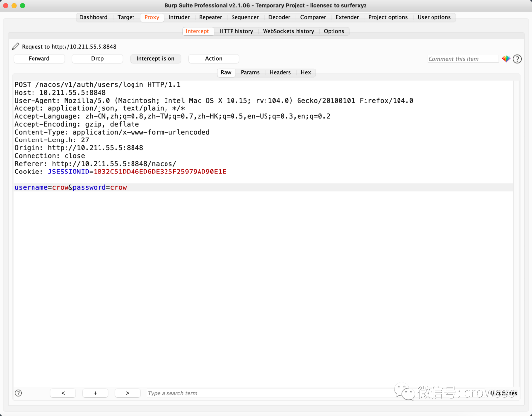Image resolution: width=532 pixels, height=416 pixels.
Task: Open the Intruder tab
Action: [179, 17]
